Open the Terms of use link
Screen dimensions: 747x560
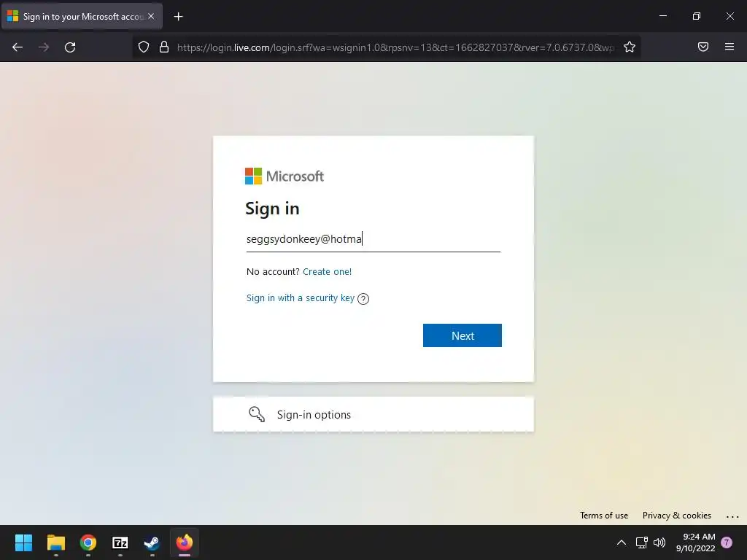(603, 516)
